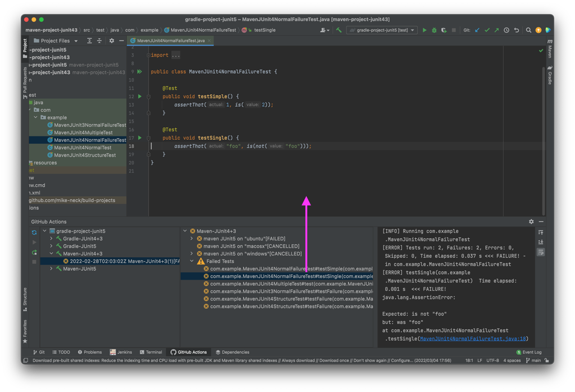
Task: Collapse gradle-project-junit5 node in GitHub Actions
Action: tap(45, 231)
